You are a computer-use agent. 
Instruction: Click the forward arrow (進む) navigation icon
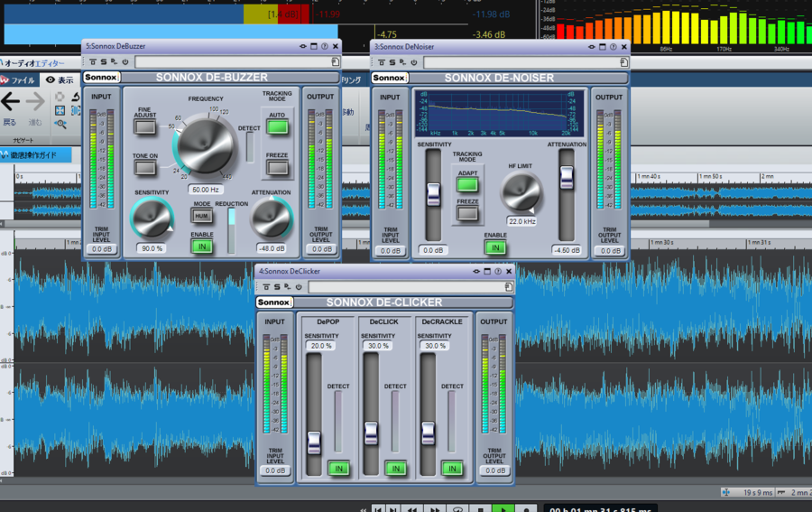[34, 101]
